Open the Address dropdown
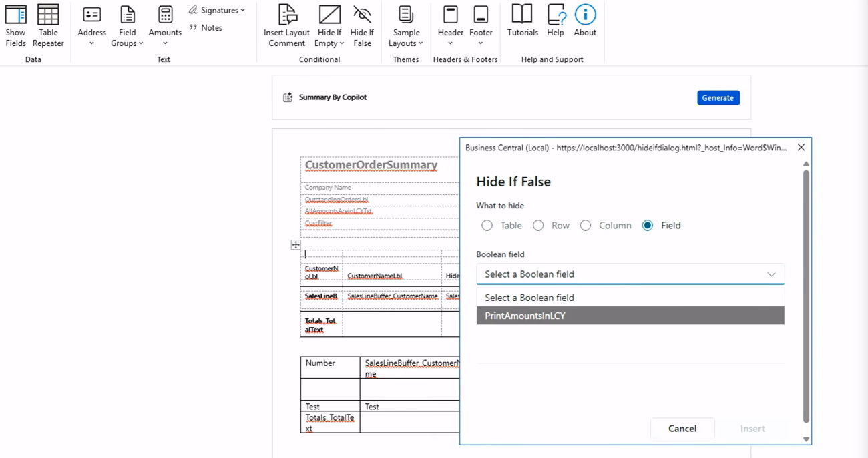 (x=92, y=27)
